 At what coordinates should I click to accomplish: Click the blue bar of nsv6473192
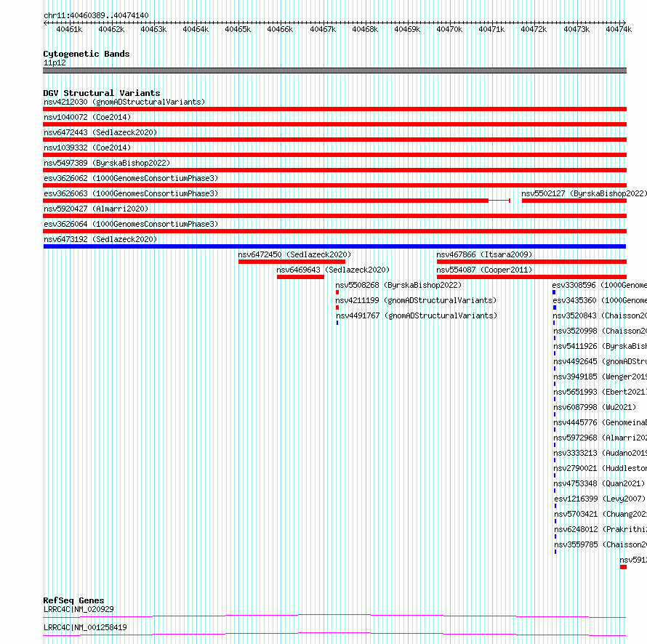334,246
